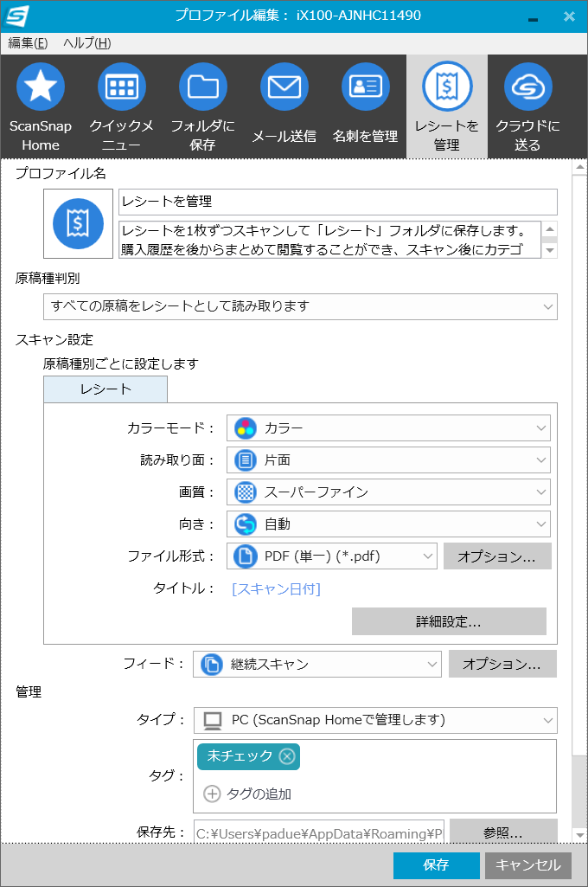Close the プロファイル編集 window
Image resolution: width=588 pixels, height=887 pixels.
569,16
